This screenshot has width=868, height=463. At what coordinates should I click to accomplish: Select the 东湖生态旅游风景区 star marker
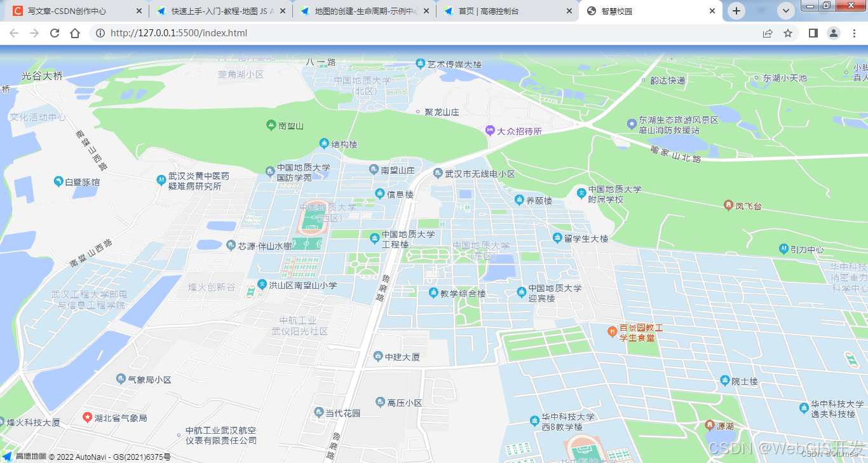pyautogui.click(x=632, y=123)
